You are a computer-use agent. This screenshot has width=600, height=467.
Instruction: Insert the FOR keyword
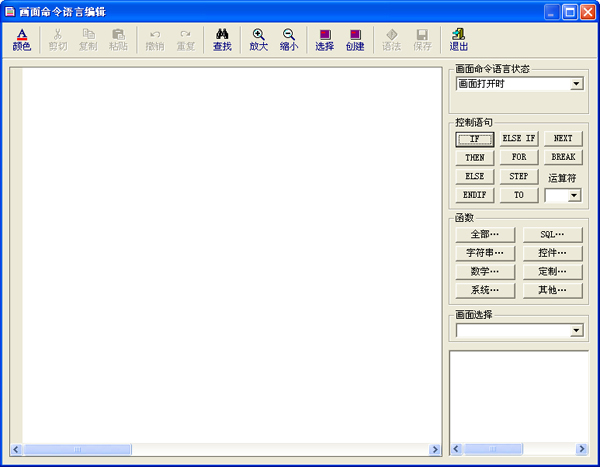click(x=519, y=157)
